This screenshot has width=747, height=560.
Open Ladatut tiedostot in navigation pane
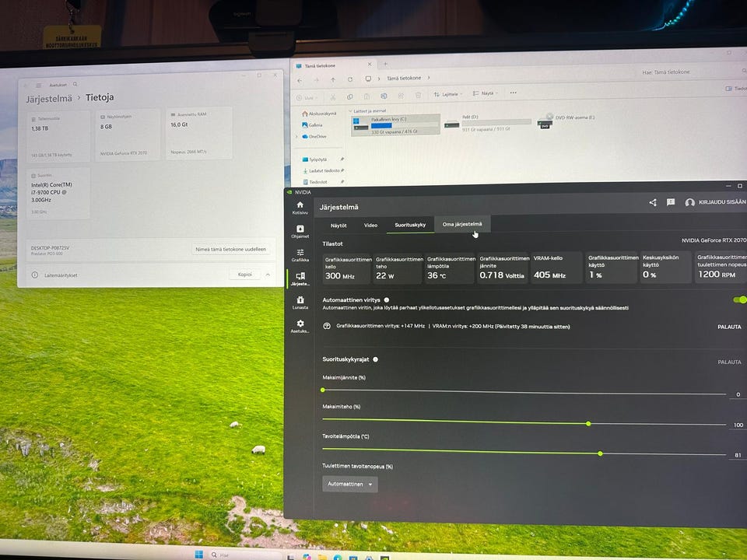click(321, 170)
